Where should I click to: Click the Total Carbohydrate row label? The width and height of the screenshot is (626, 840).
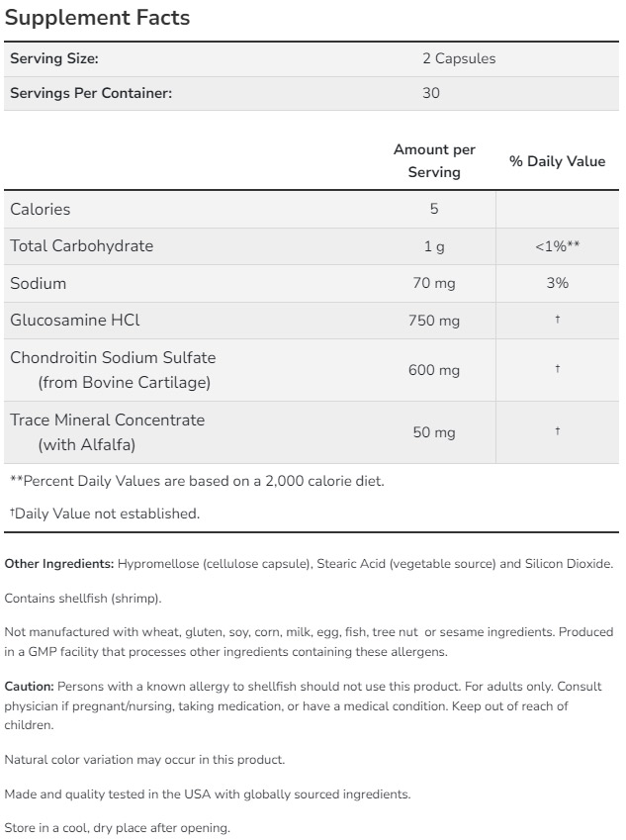click(82, 245)
